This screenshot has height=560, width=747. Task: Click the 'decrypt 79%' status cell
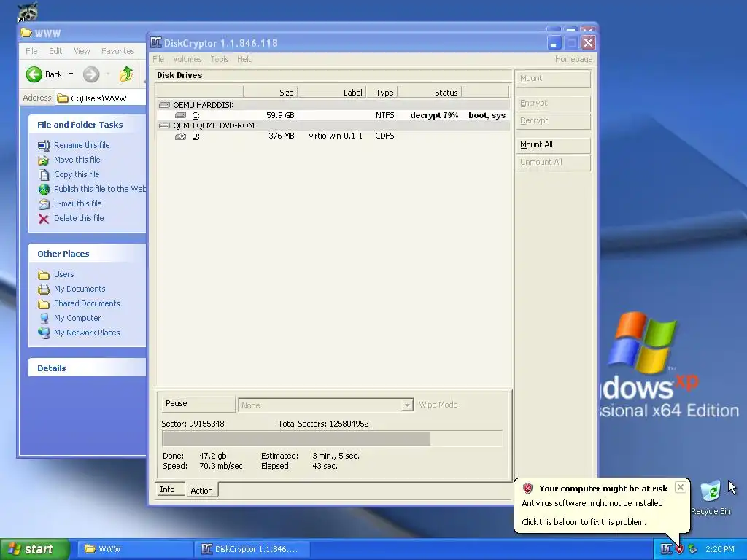pyautogui.click(x=434, y=115)
